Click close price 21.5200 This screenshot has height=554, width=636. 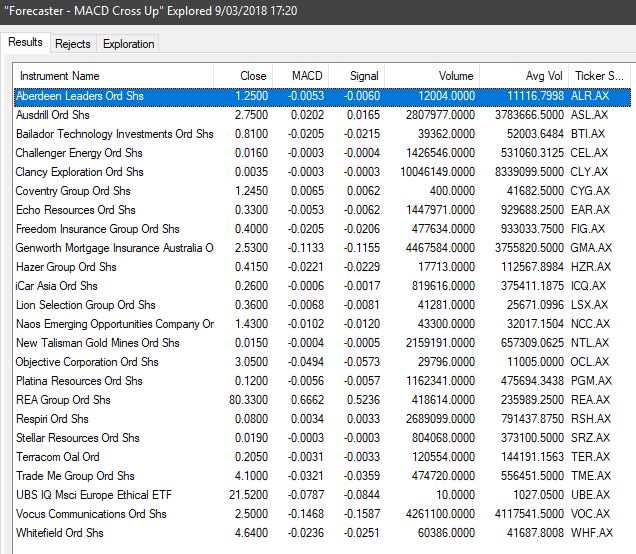point(248,495)
